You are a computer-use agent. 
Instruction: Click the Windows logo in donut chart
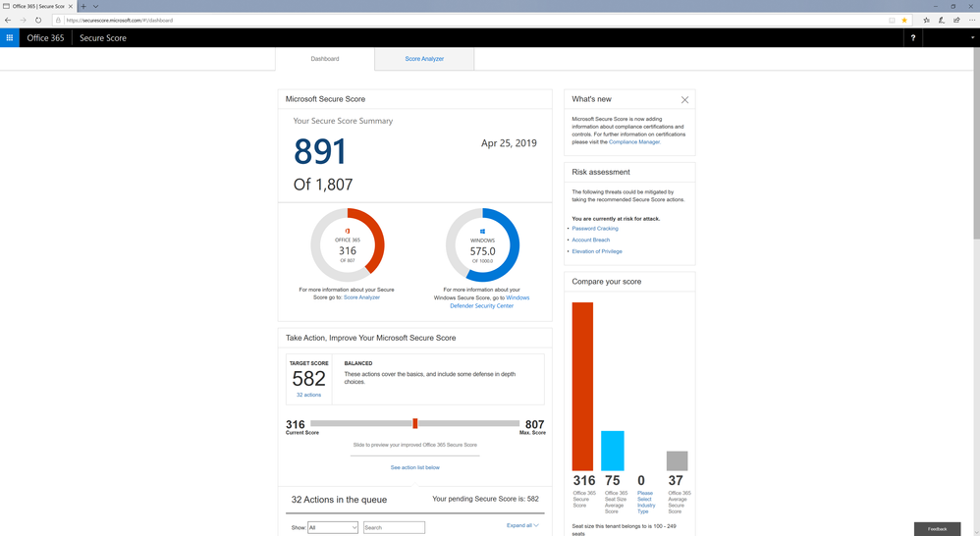[x=482, y=231]
